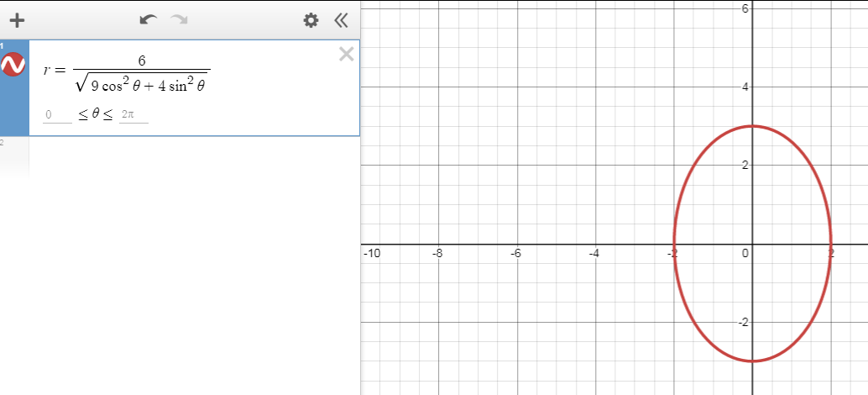Click the numerator 6 in the polar equation
Image resolution: width=868 pixels, height=395 pixels.
point(141,61)
